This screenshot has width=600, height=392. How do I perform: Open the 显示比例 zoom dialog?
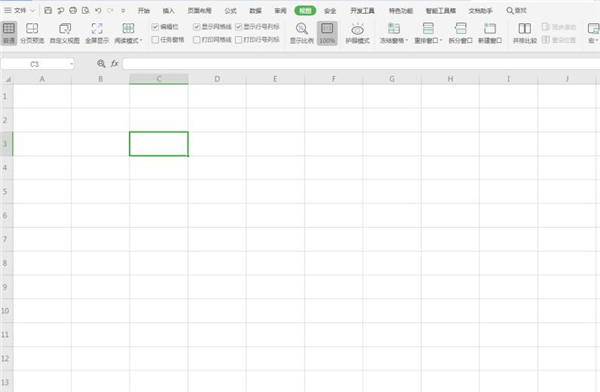pos(302,33)
